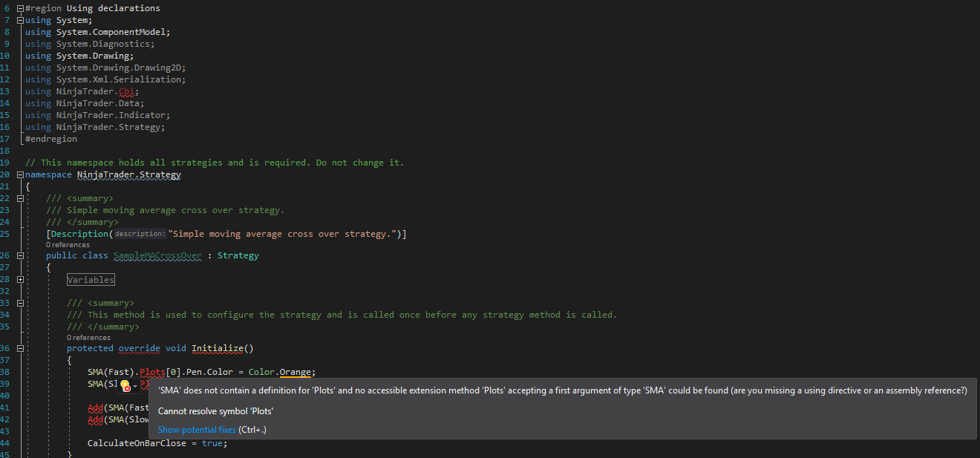This screenshot has height=458, width=980.
Task: Collapse the class summary comment block
Action: 20,198
